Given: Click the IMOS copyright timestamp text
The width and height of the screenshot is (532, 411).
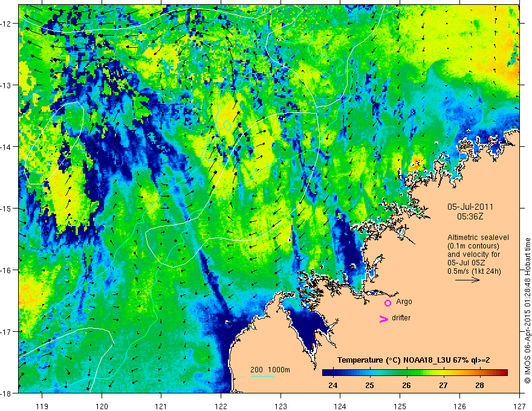Looking at the screenshot, I should [x=527, y=312].
